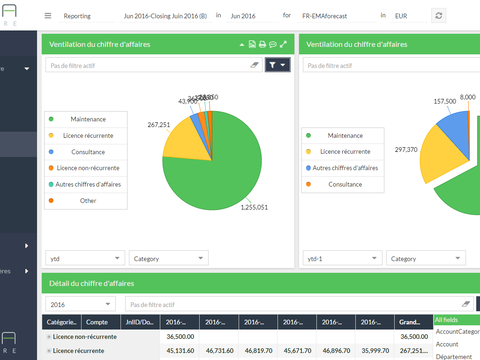This screenshot has height=360, width=480.
Task: Open the first chart's Category dropdown
Action: point(169,258)
